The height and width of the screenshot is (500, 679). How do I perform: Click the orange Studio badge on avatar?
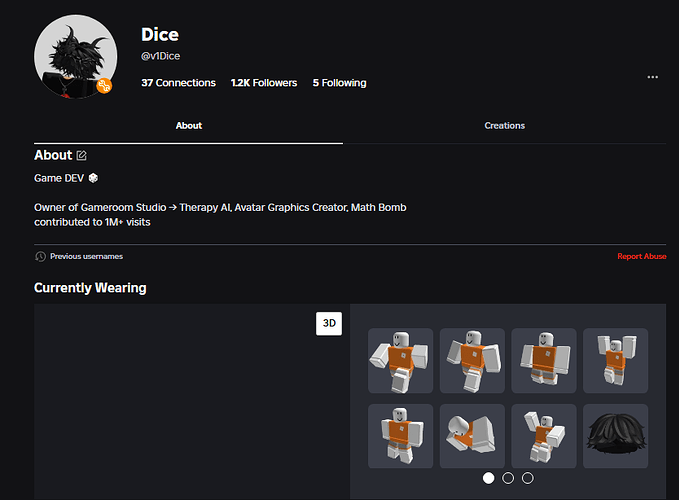104,86
